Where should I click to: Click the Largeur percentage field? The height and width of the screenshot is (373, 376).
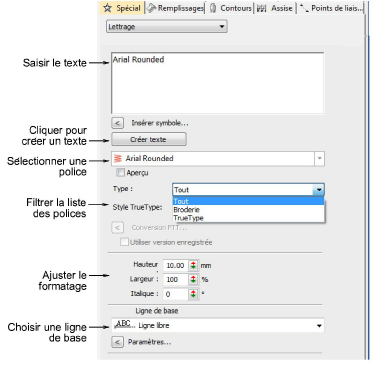176,280
